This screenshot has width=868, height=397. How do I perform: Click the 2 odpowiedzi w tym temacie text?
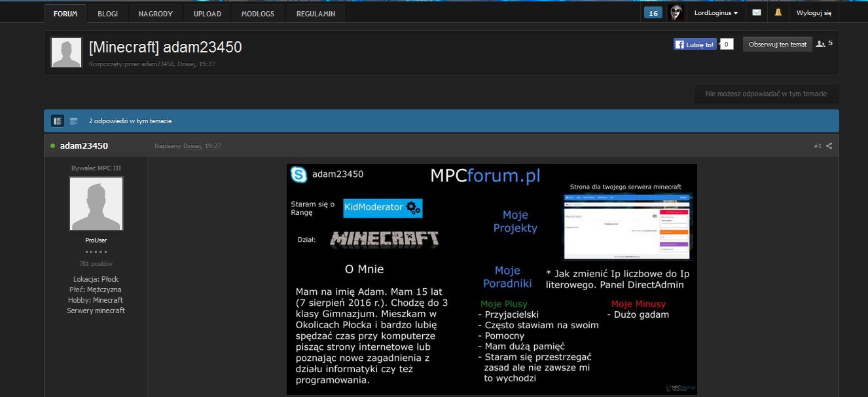coord(130,121)
